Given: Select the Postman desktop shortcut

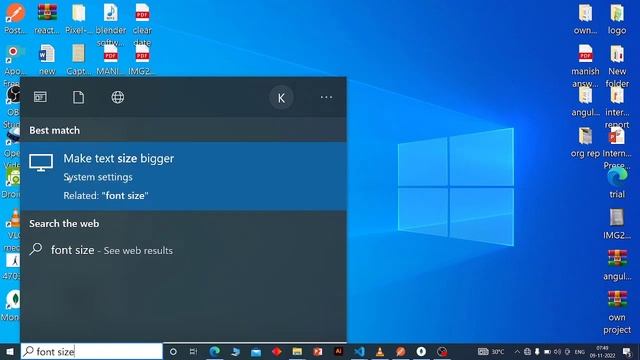Looking at the screenshot, I should pyautogui.click(x=16, y=19).
